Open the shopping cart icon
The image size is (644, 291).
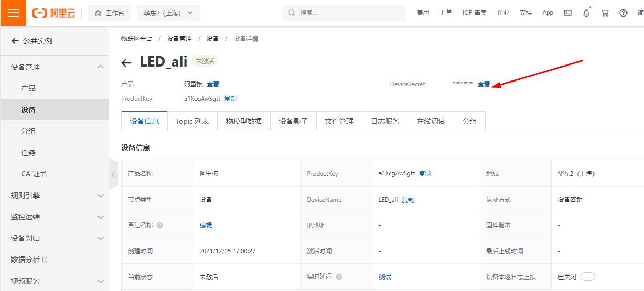(x=605, y=13)
